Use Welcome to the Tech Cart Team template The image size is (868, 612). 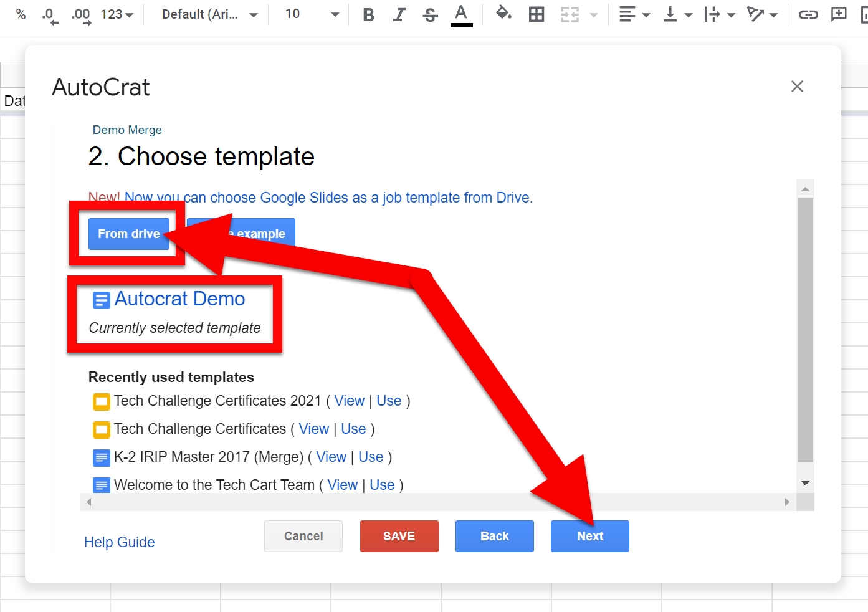[382, 485]
